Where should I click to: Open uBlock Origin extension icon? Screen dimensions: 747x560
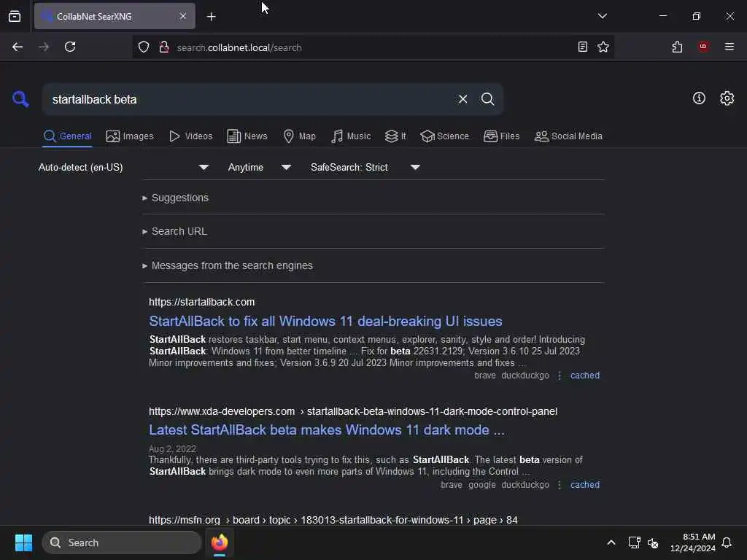pos(703,47)
